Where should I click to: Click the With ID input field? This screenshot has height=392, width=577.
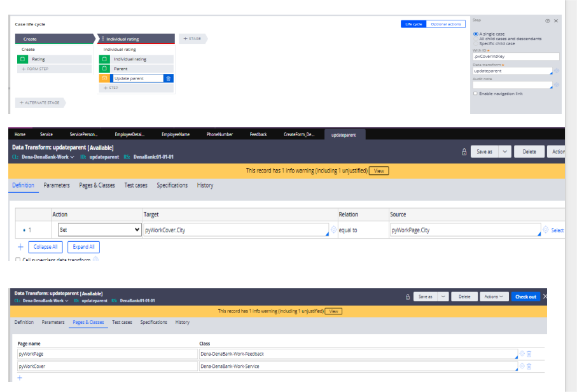(516, 57)
